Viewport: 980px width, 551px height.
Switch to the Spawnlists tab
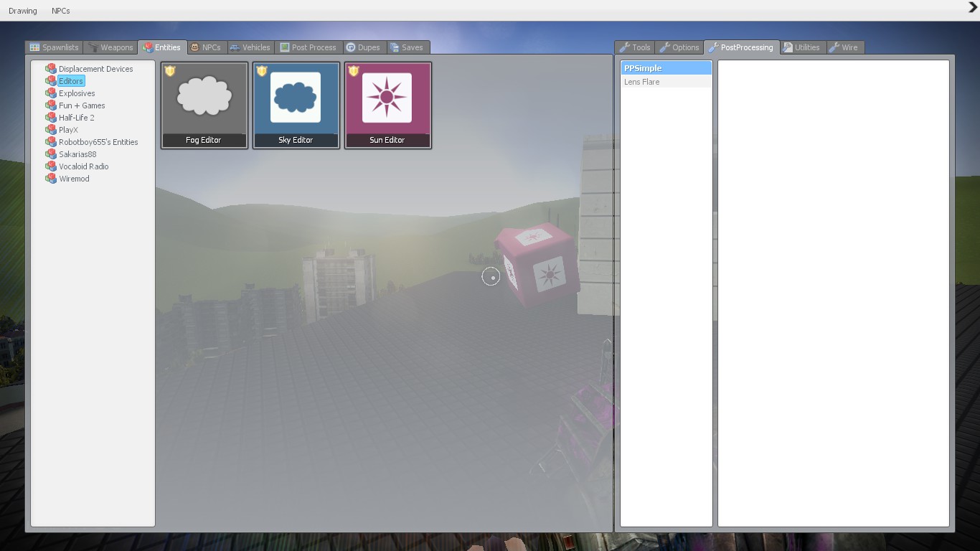tap(54, 47)
